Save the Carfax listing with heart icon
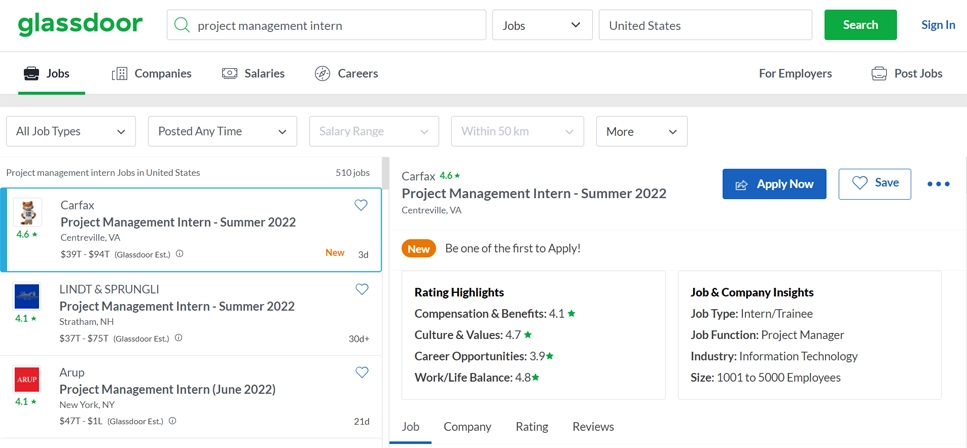967x448 pixels. point(361,205)
